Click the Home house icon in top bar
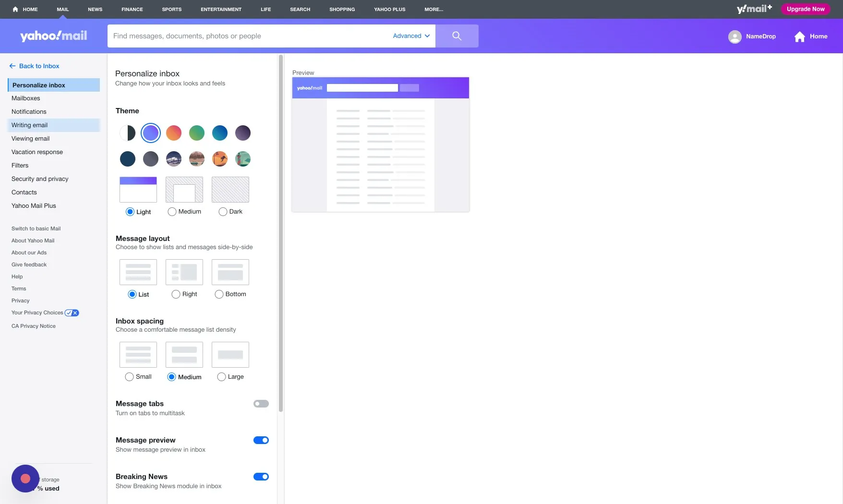Viewport: 843px width, 504px height. [x=15, y=9]
